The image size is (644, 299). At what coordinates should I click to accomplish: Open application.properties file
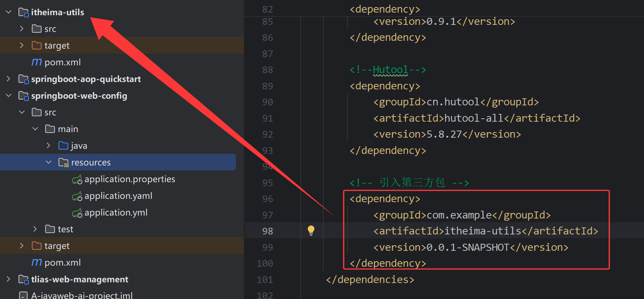130,179
